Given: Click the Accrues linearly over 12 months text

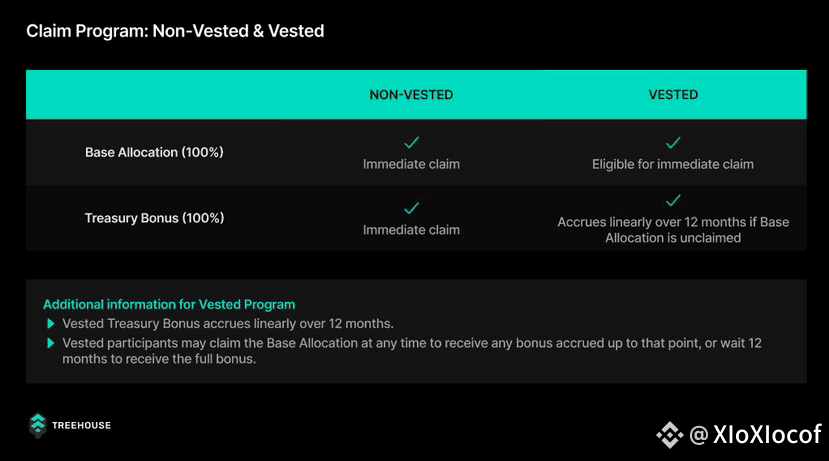Looking at the screenshot, I should pos(673,230).
